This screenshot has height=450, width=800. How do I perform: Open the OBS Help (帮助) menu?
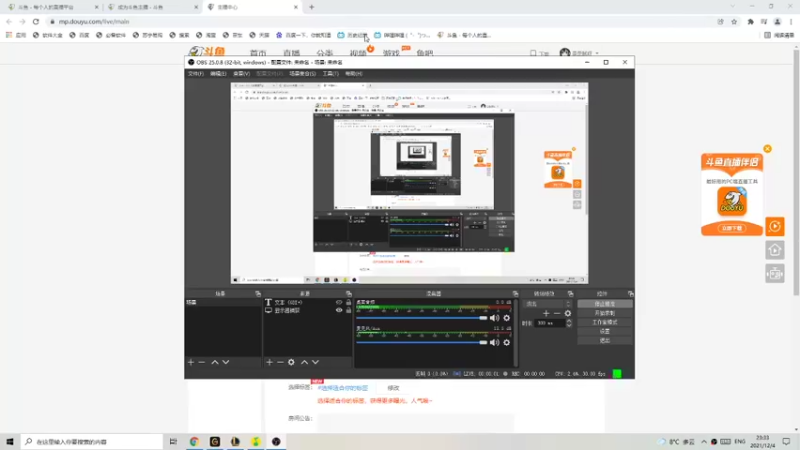pyautogui.click(x=354, y=73)
